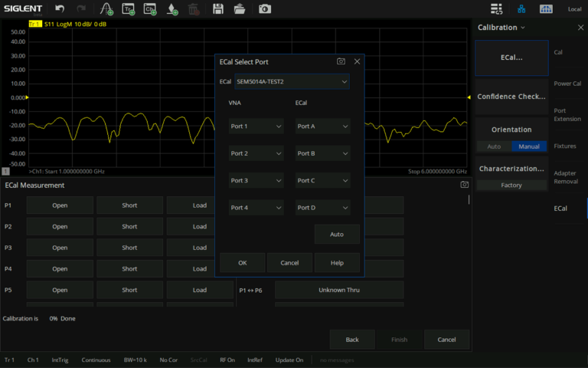Click the undo arrow icon in toolbar
588x368 pixels.
60,9
